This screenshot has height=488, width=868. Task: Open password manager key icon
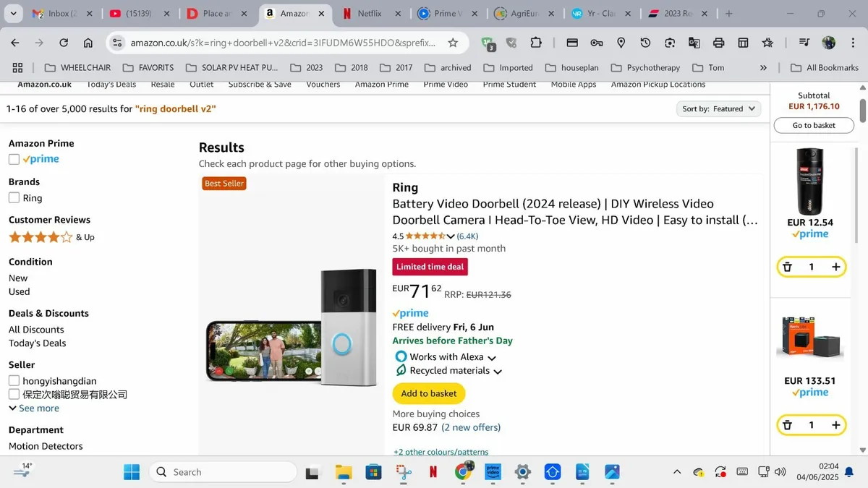point(597,43)
